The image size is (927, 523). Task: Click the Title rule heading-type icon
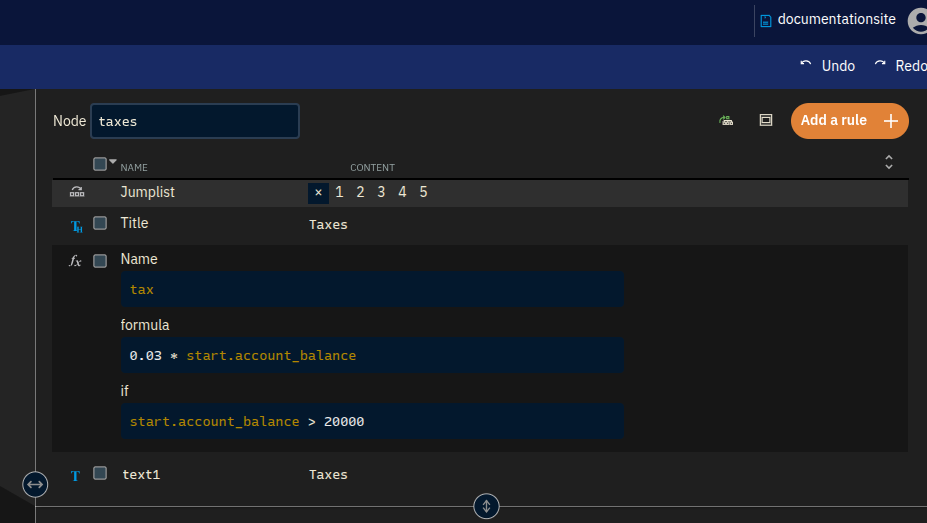tap(76, 226)
